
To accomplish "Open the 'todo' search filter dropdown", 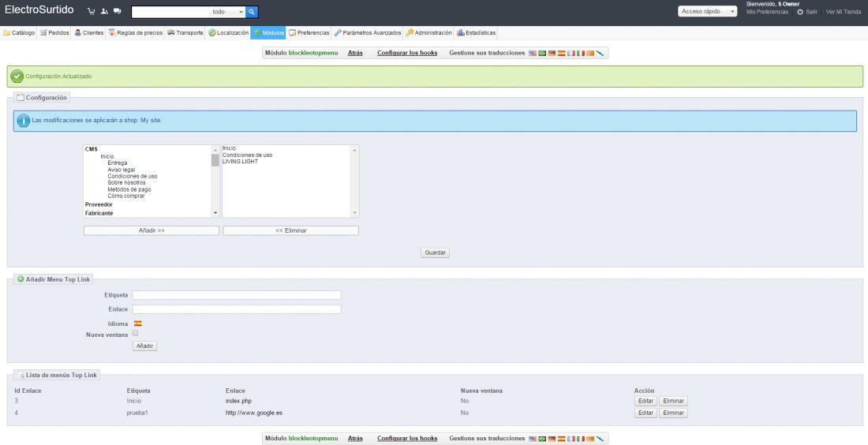I will click(227, 12).
